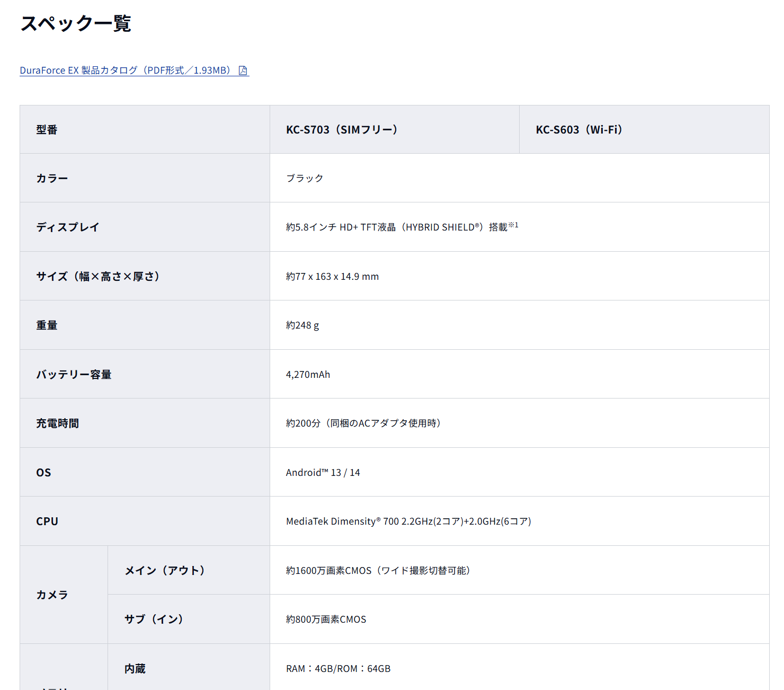Viewport: 784px width, 690px height.
Task: Click the ブラック color value
Action: point(305,179)
